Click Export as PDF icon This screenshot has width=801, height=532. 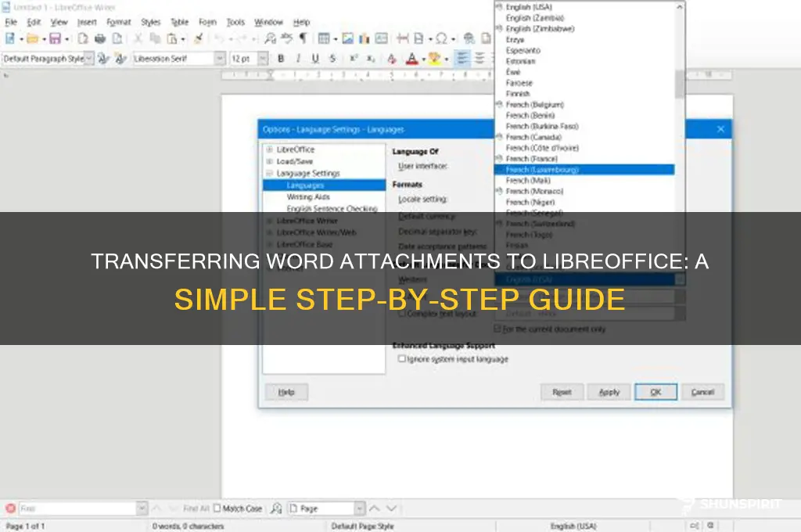(83, 38)
